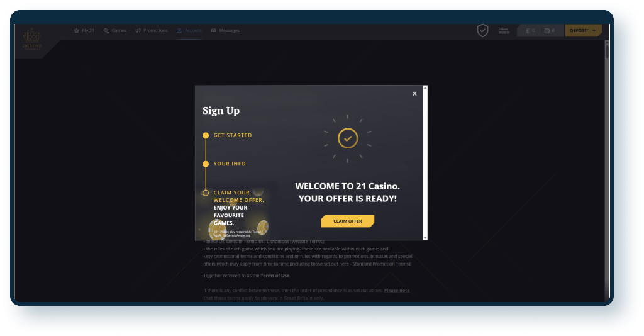
Task: Close the Sign Up dialog
Action: tap(414, 94)
